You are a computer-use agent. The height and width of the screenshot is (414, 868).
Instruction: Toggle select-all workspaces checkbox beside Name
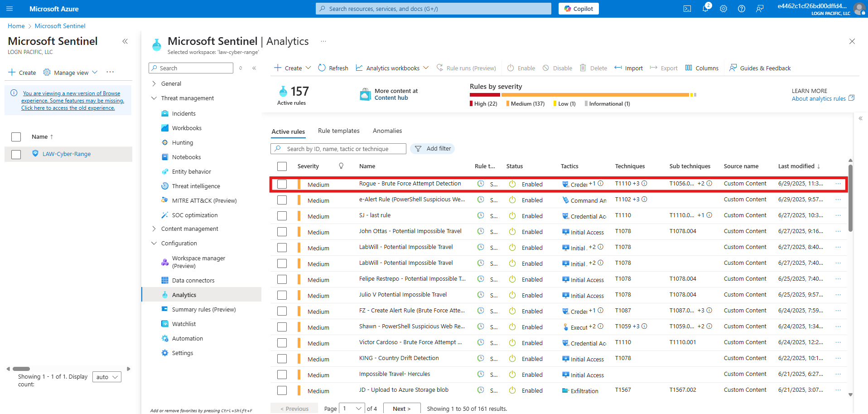pos(16,137)
